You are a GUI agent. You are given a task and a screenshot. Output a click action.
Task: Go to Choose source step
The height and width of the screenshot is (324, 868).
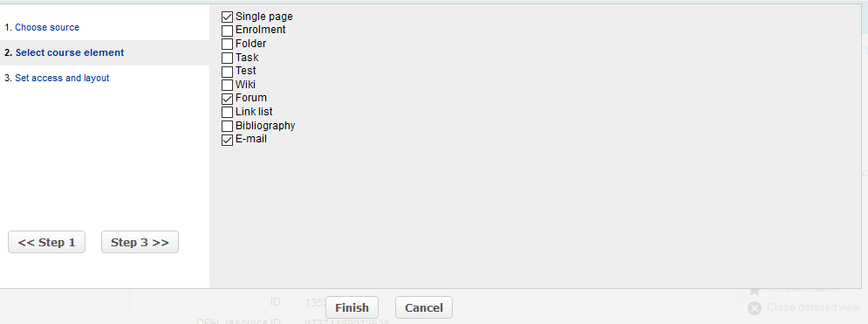click(x=47, y=27)
